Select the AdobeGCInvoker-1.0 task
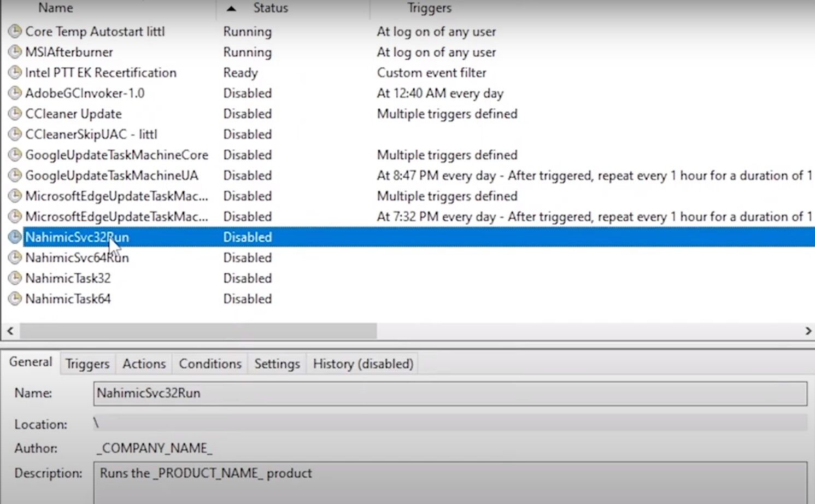The image size is (815, 504). click(85, 93)
